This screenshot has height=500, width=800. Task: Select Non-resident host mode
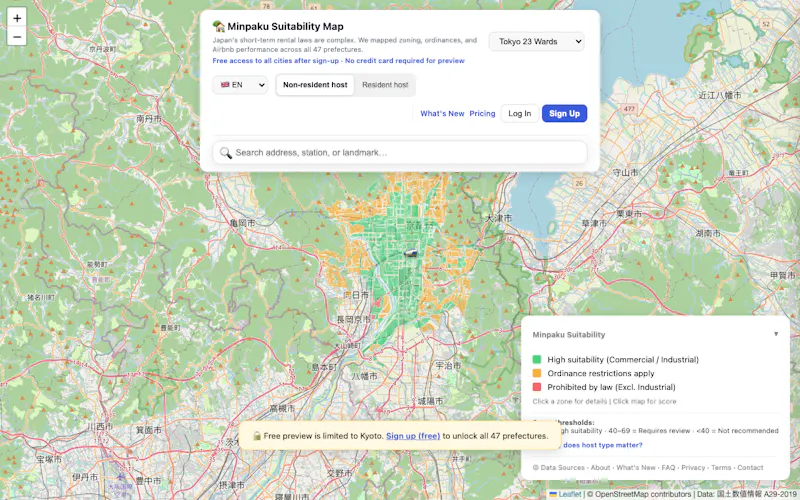(x=315, y=85)
